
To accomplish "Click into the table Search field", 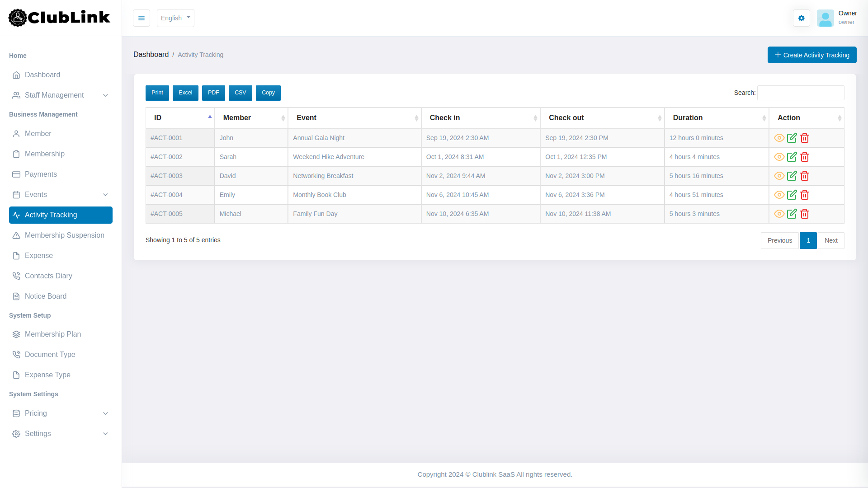I will tap(800, 93).
